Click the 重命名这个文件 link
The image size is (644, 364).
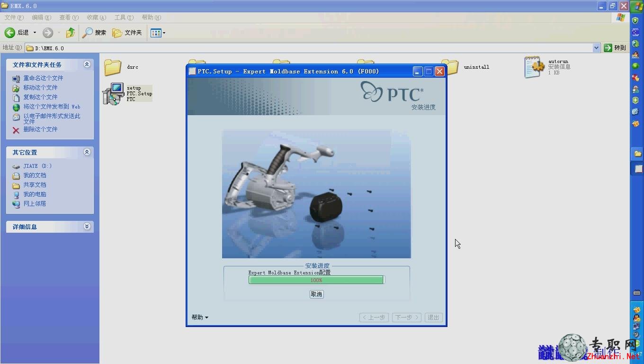tap(43, 78)
